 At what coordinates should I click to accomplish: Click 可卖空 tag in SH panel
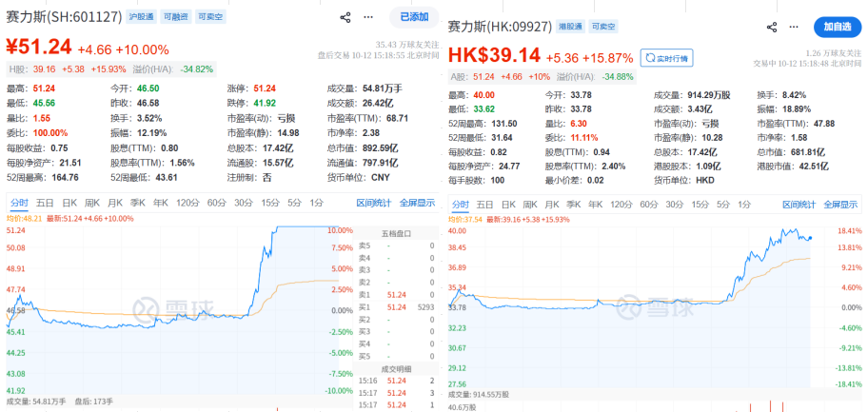pos(210,17)
